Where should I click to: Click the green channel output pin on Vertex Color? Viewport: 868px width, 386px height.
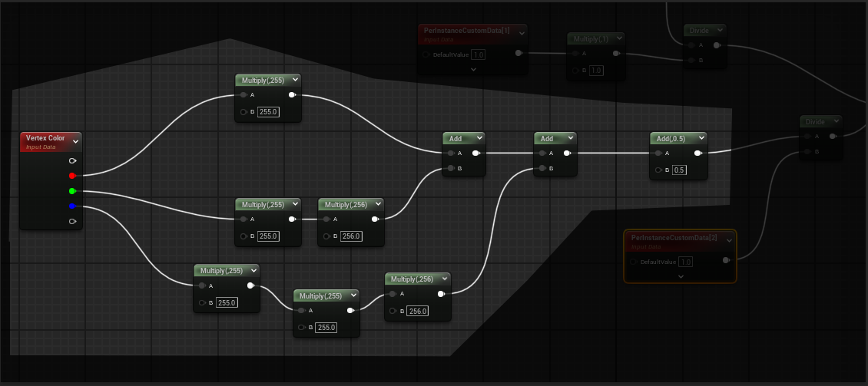[x=72, y=191]
